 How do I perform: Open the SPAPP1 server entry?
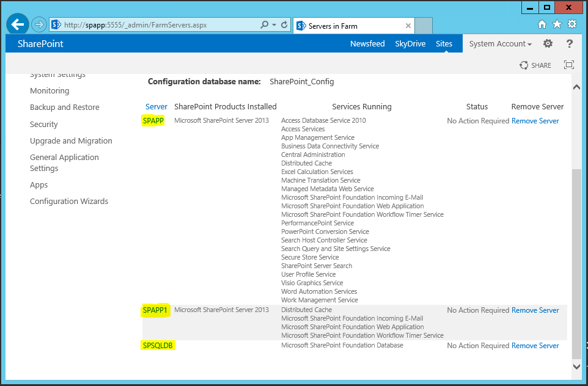point(155,310)
